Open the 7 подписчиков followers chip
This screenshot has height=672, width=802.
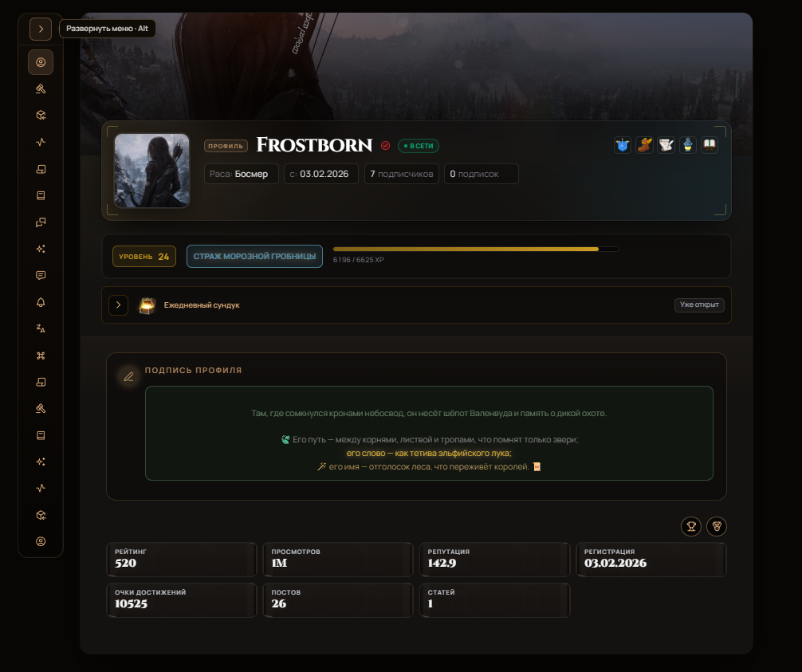pos(402,174)
